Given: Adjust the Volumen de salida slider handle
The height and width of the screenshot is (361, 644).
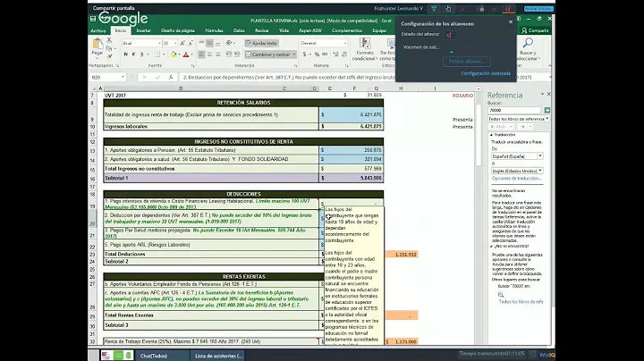Looking at the screenshot, I should 452,52.
